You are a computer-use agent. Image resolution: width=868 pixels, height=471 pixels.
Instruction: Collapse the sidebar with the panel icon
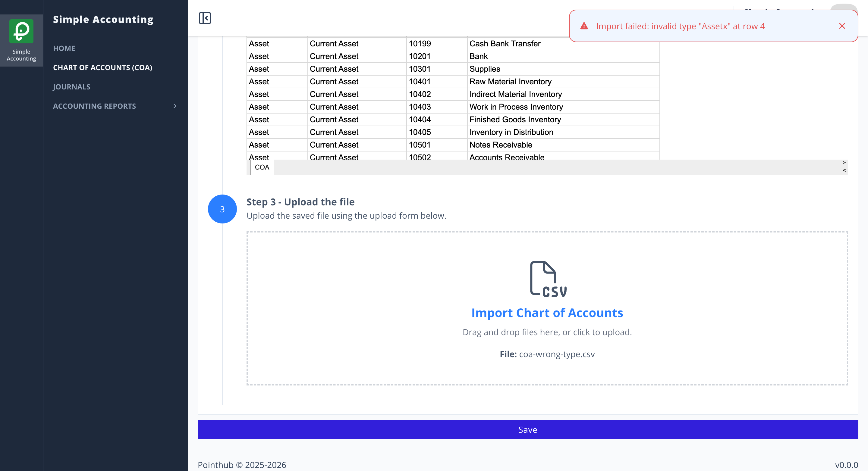coord(205,18)
